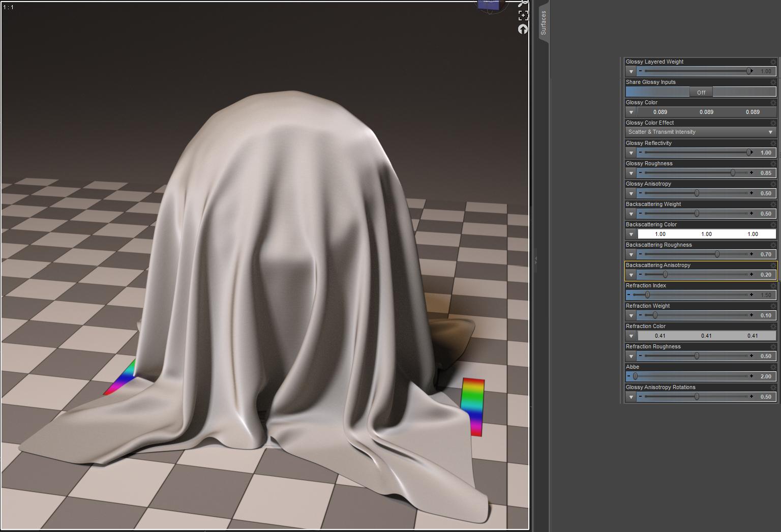Click the reset view up-arrow icon
Image resolution: width=781 pixels, height=532 pixels.
523,29
